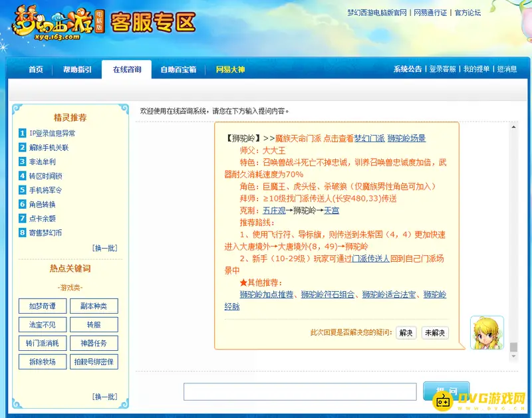Open 官方论坛 link in header
532x418 pixels.
[x=467, y=13]
